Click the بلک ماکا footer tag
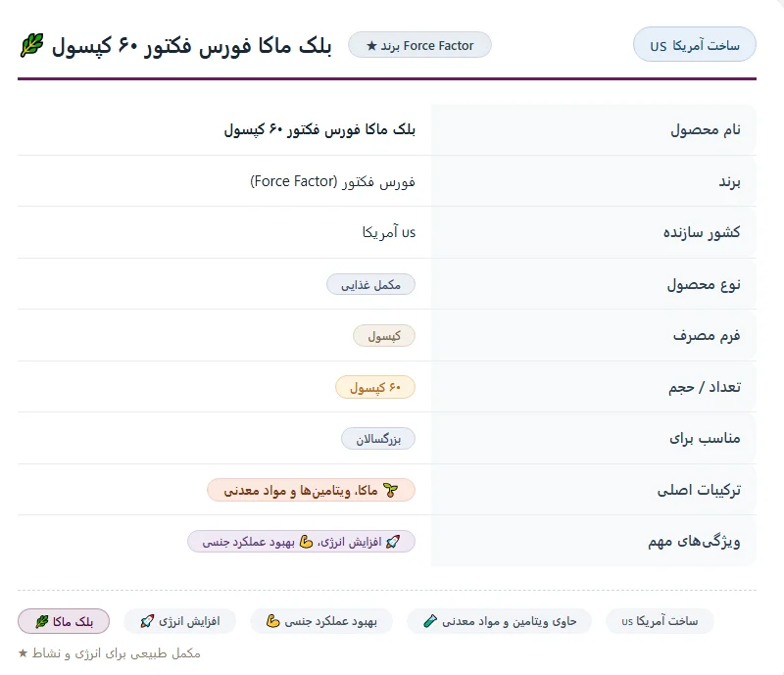Screen dimensions: 784x675 point(64,621)
